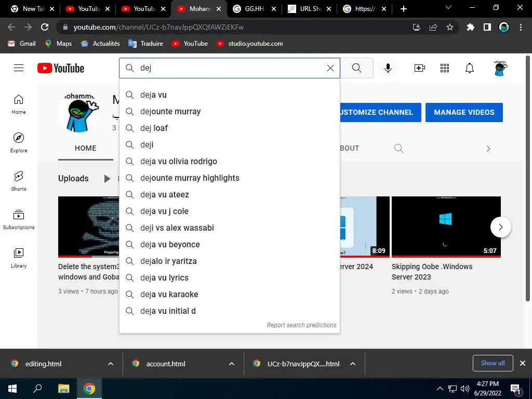The width and height of the screenshot is (532, 399).
Task: Toggle the Chrome side panel icon
Action: click(487, 27)
